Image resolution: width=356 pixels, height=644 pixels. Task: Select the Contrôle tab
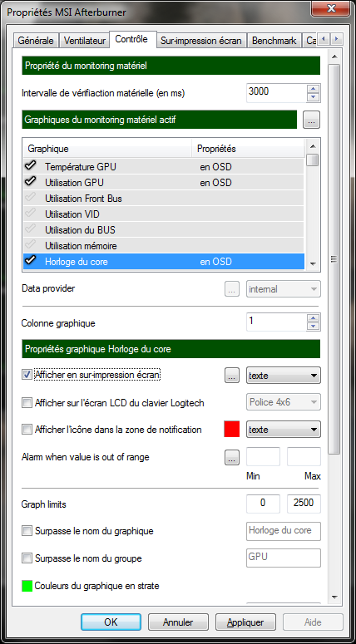(131, 39)
